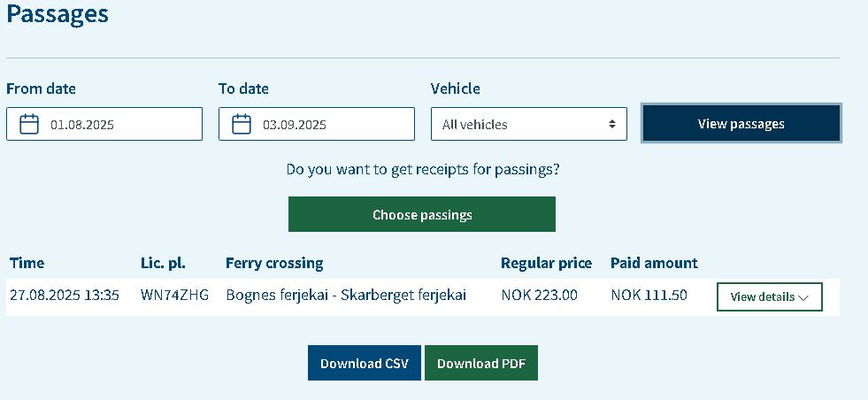Click the up-down arrows in Vehicle selector
This screenshot has width=868, height=400.
[611, 124]
